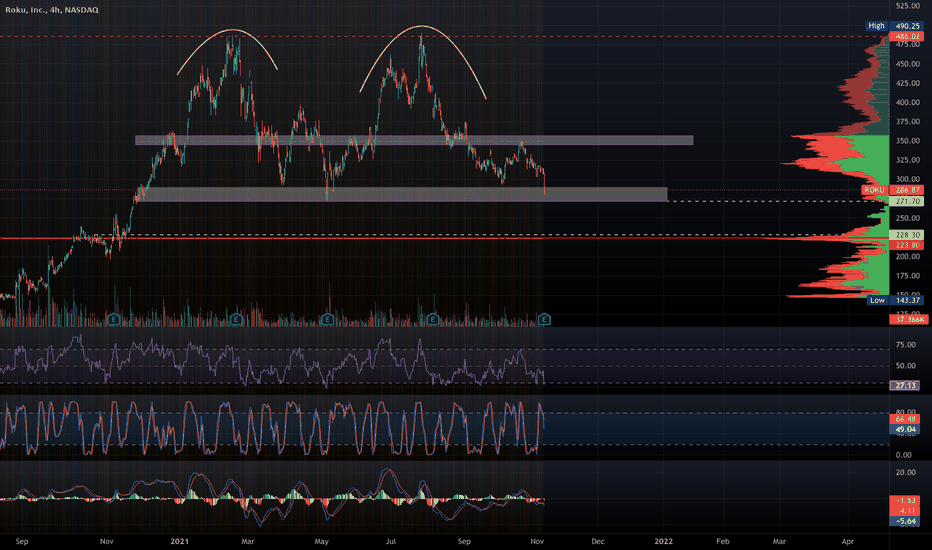Click the Jul label on the time axis
The width and height of the screenshot is (932, 550).
(391, 541)
